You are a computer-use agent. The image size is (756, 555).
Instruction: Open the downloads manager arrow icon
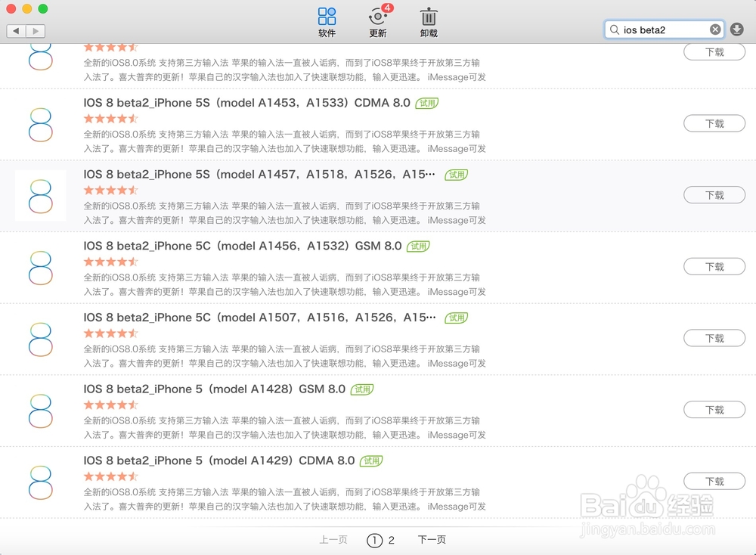pos(736,29)
